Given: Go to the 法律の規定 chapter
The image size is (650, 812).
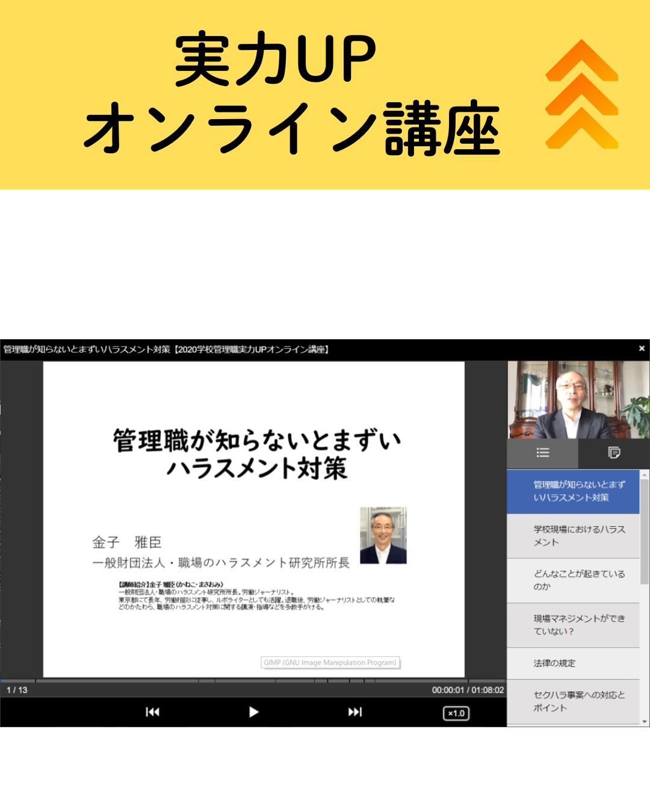Looking at the screenshot, I should point(573,663).
